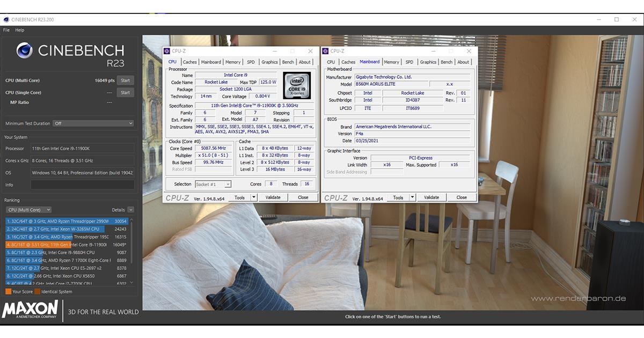The width and height of the screenshot is (644, 338).
Task: Switch to Memory tab in left CPU-Z window
Action: coord(233,62)
